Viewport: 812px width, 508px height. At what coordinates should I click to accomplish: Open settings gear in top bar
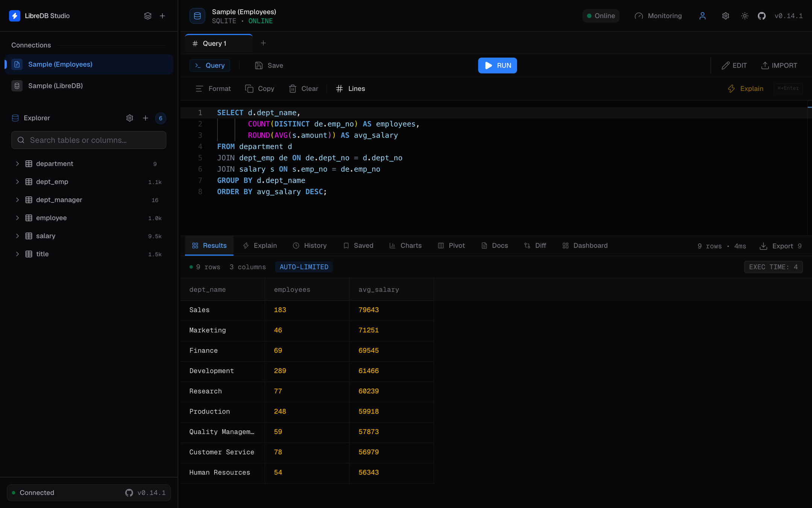pyautogui.click(x=725, y=16)
